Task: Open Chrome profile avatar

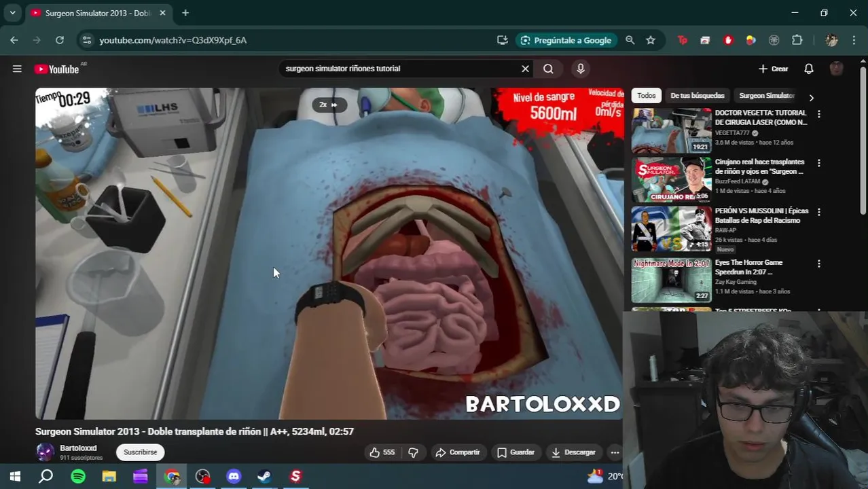Action: click(831, 40)
